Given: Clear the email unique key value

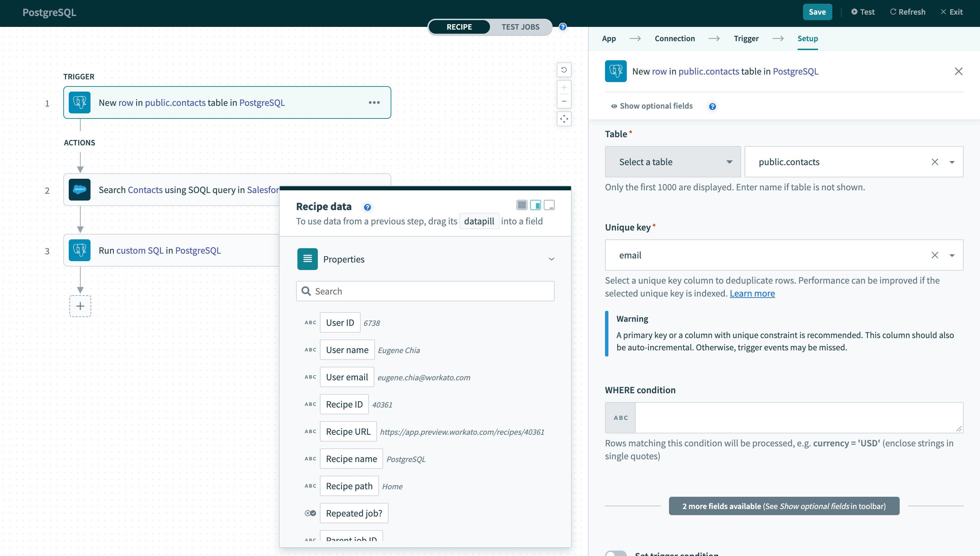Looking at the screenshot, I should [935, 255].
